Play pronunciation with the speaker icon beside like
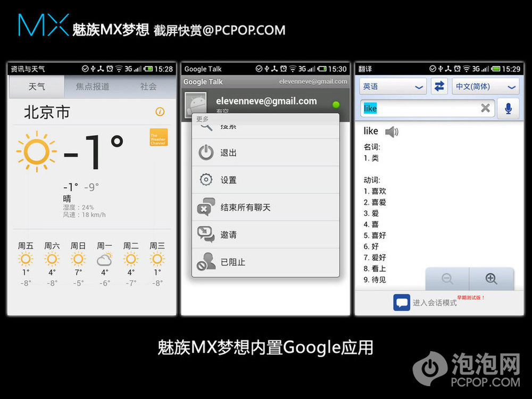 tap(392, 131)
